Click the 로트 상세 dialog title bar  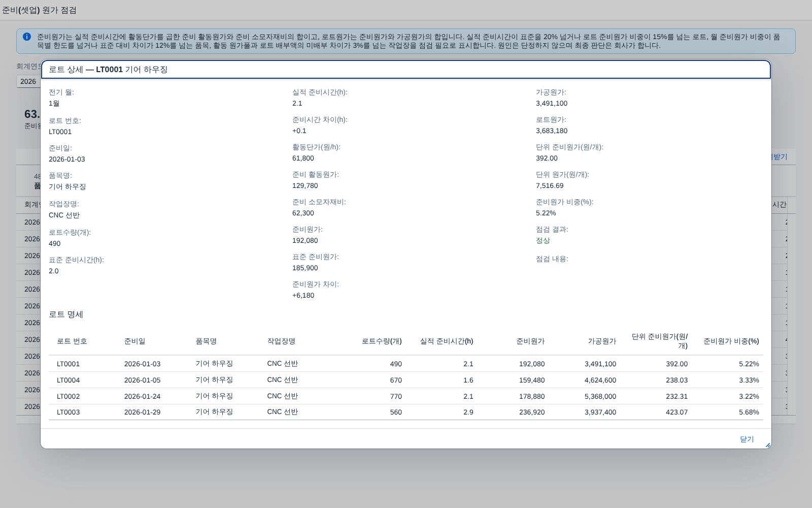click(406, 70)
